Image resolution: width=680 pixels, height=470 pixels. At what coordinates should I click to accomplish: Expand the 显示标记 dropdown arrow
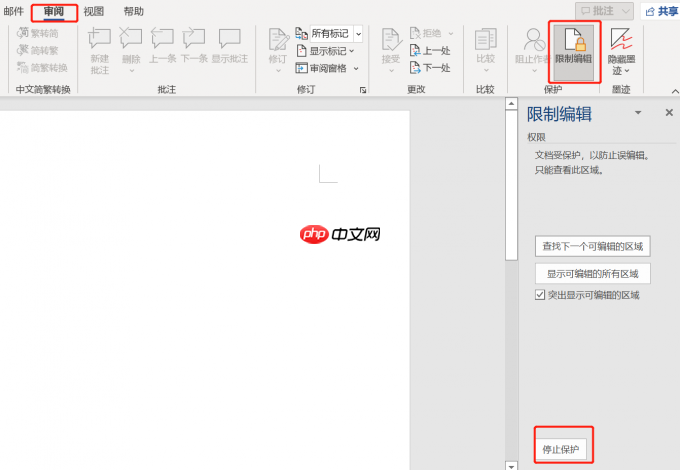click(x=352, y=51)
